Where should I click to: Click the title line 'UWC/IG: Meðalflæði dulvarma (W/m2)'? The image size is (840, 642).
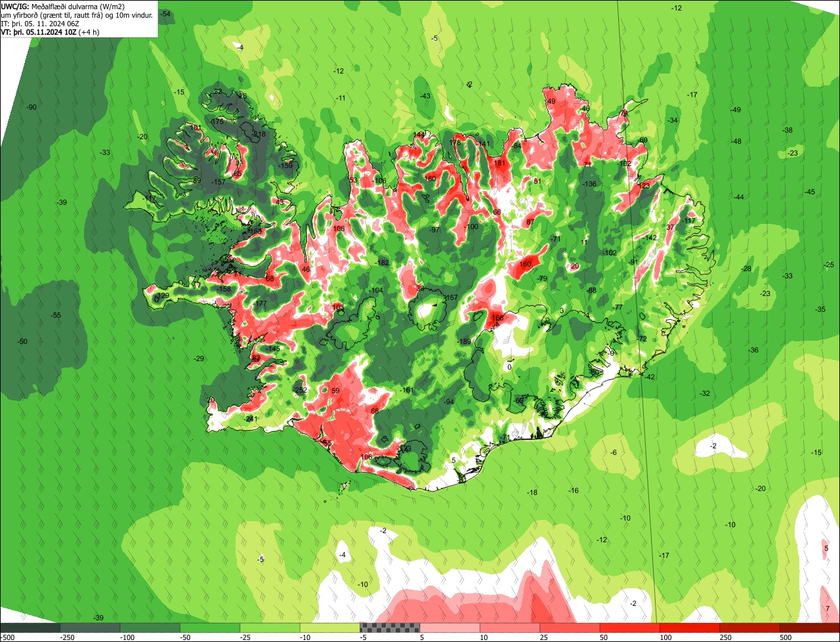pyautogui.click(x=63, y=6)
